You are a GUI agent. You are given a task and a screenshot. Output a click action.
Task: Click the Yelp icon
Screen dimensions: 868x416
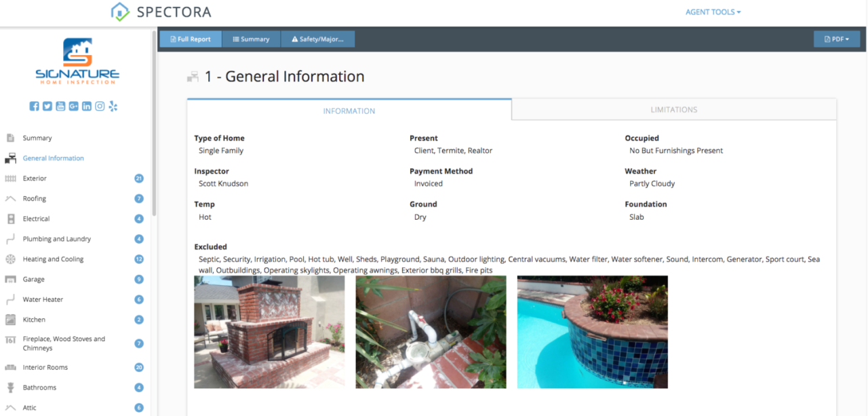[113, 107]
